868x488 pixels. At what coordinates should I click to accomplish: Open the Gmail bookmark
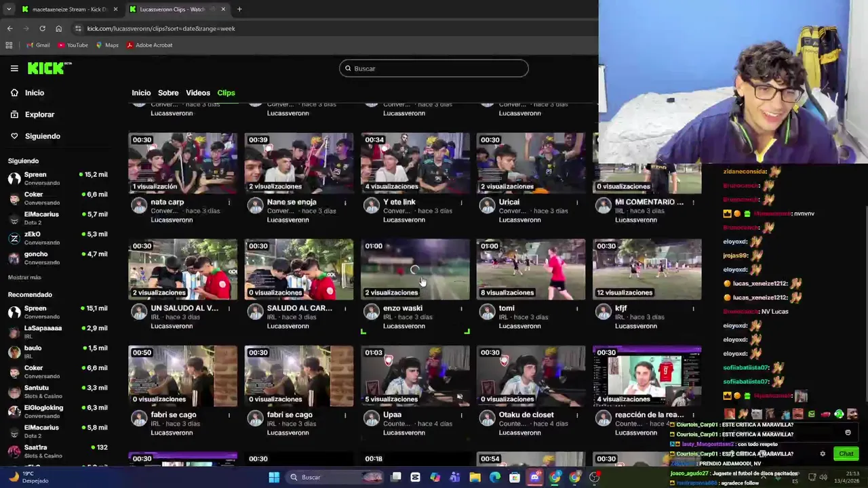pyautogui.click(x=38, y=45)
